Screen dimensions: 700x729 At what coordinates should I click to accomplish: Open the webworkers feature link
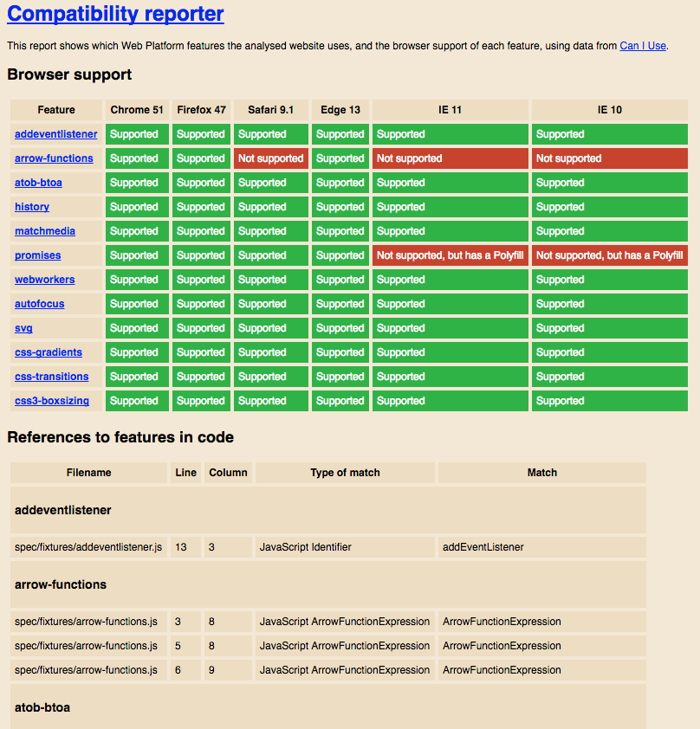point(44,280)
